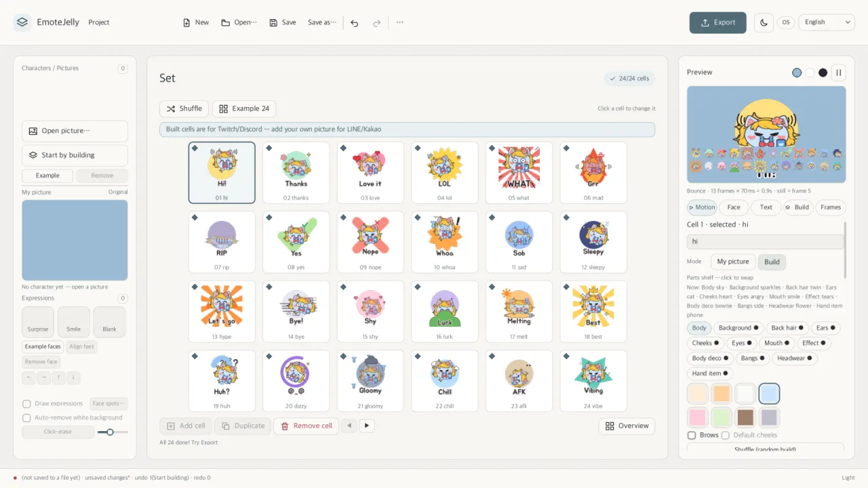Viewport: 868px width, 488px height.
Task: Click the Duplicate cell button
Action: (x=243, y=426)
